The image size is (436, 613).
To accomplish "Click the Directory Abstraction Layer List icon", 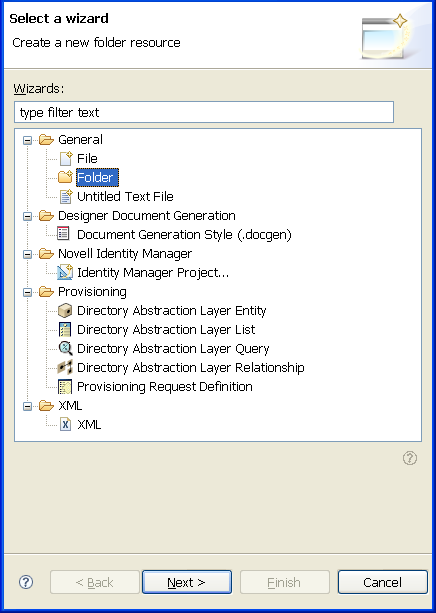I will [65, 330].
